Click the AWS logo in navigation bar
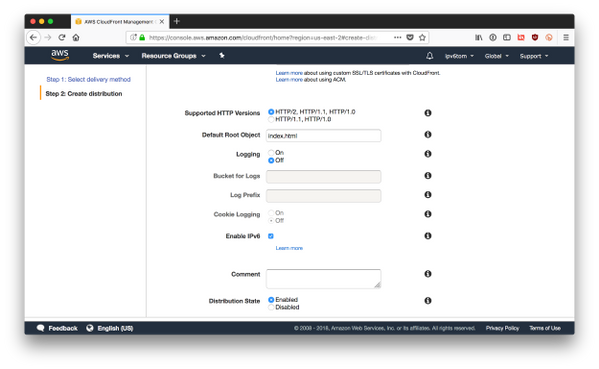The height and width of the screenshot is (369, 599). click(x=60, y=55)
